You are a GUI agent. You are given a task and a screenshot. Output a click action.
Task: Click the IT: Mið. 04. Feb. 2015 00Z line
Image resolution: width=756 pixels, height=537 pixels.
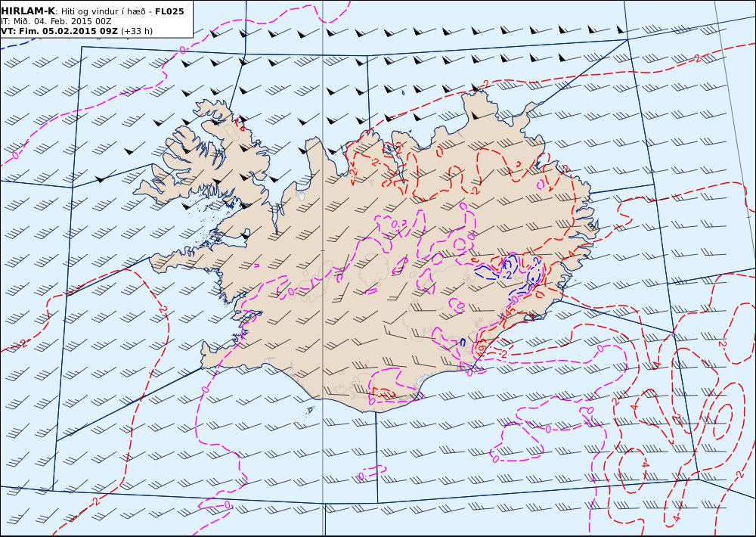click(56, 21)
